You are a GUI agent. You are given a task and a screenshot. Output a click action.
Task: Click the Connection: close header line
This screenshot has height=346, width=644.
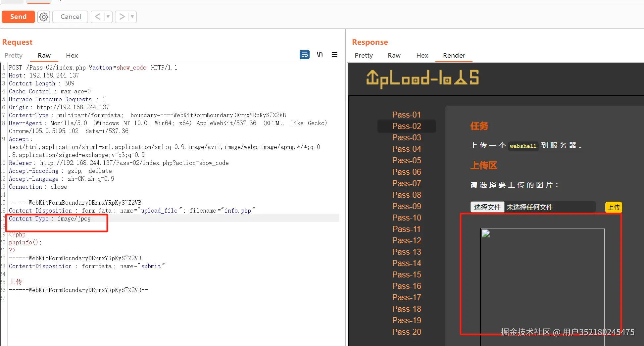[x=38, y=187]
